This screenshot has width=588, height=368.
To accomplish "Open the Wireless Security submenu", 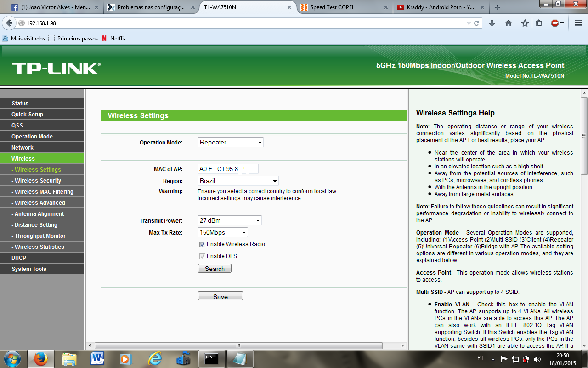I will coord(42,181).
